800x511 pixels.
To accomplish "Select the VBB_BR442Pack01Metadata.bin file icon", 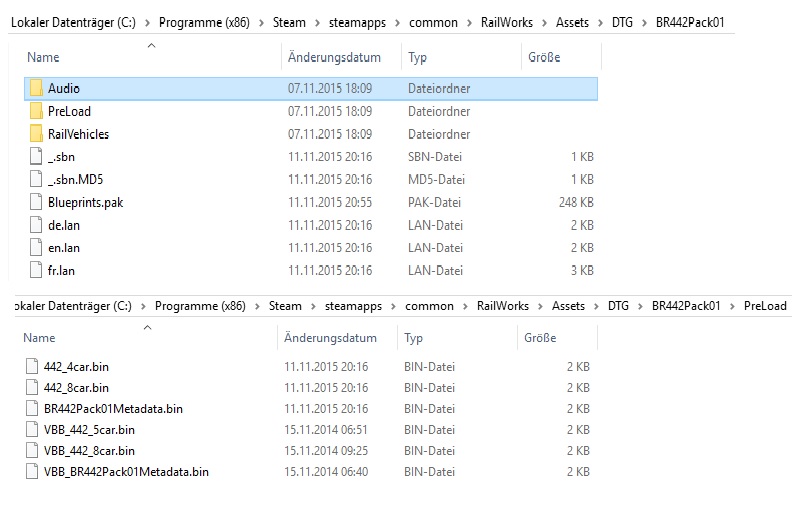I will point(32,471).
